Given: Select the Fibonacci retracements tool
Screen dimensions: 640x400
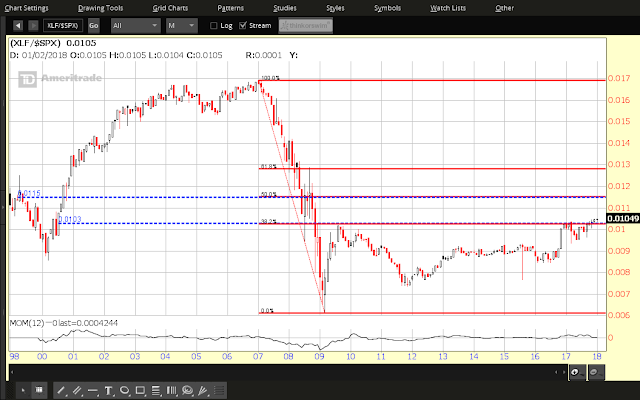Looking at the screenshot, I should point(156,391).
